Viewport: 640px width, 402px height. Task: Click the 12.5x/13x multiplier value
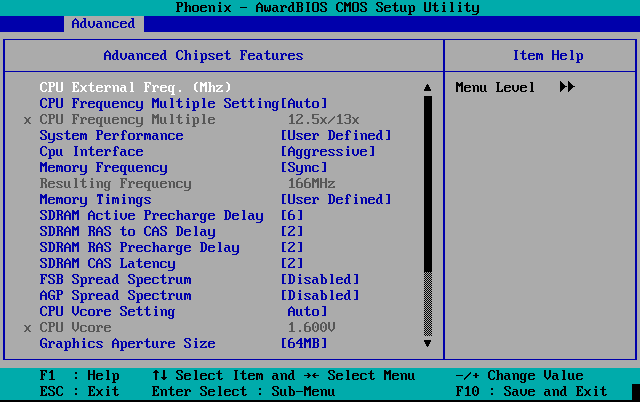coord(324,119)
